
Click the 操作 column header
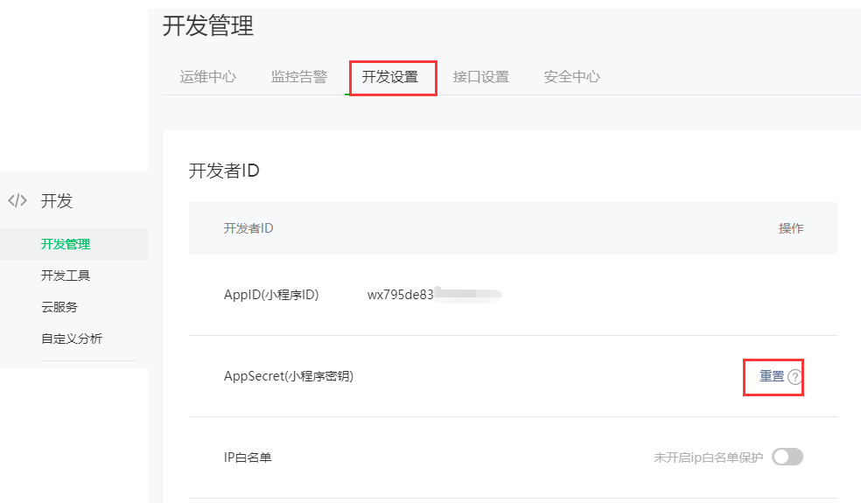coord(790,228)
